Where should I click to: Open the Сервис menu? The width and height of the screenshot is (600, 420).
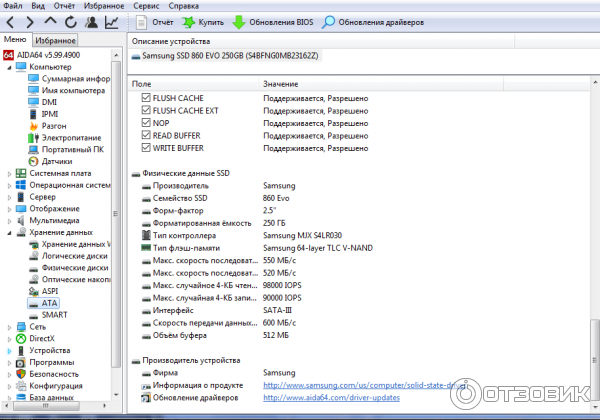pos(146,6)
